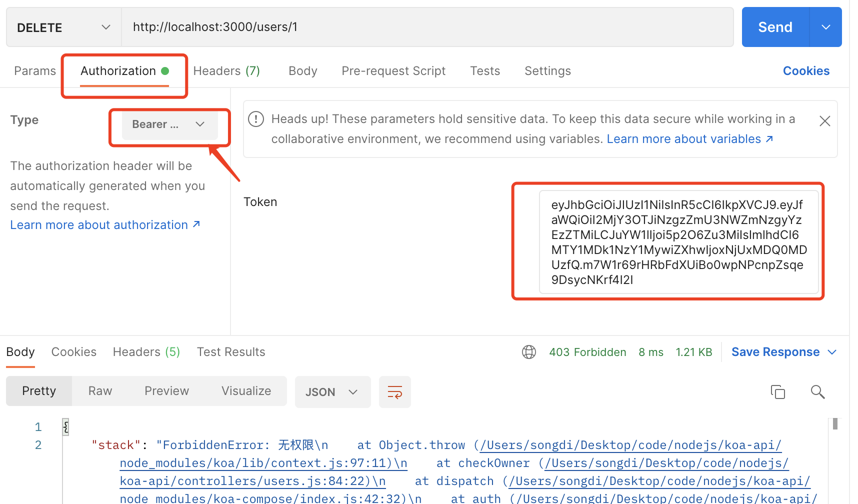Switch to the Headers (7) request tab
Screen dimensions: 858x504
tap(226, 70)
